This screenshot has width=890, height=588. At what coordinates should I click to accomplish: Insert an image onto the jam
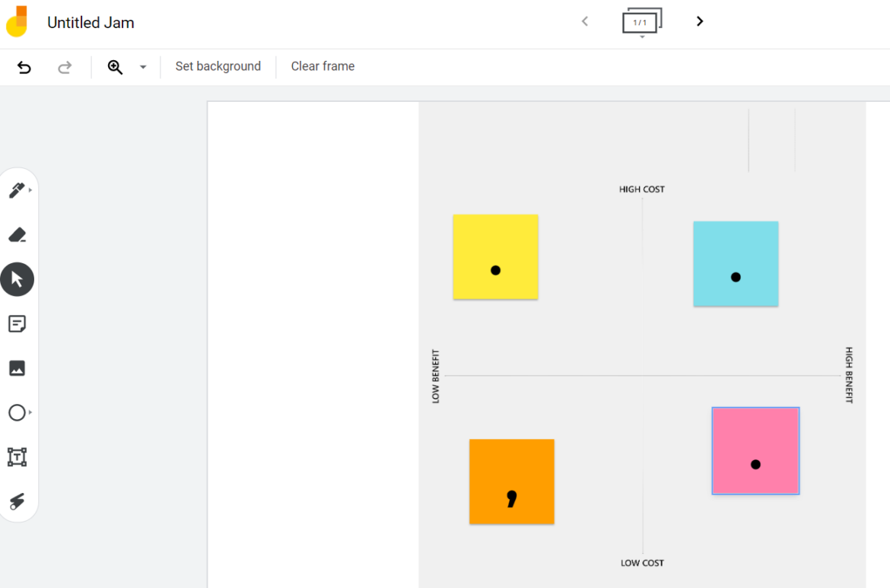coord(17,368)
